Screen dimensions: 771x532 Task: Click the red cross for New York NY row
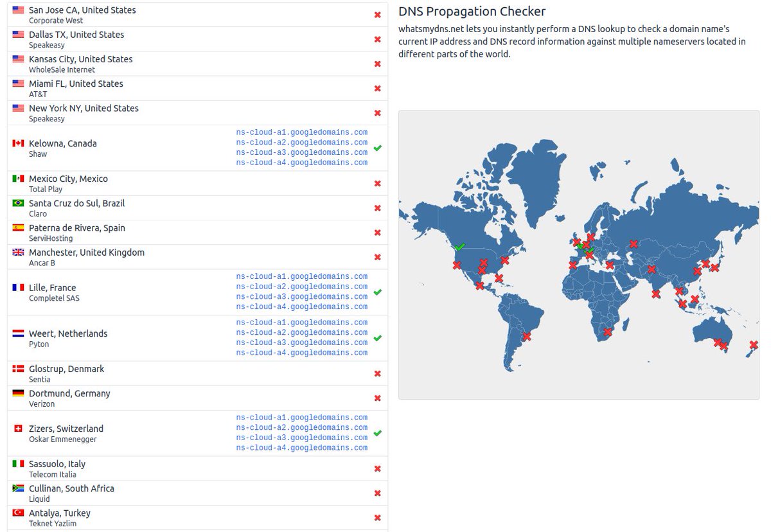tap(377, 113)
